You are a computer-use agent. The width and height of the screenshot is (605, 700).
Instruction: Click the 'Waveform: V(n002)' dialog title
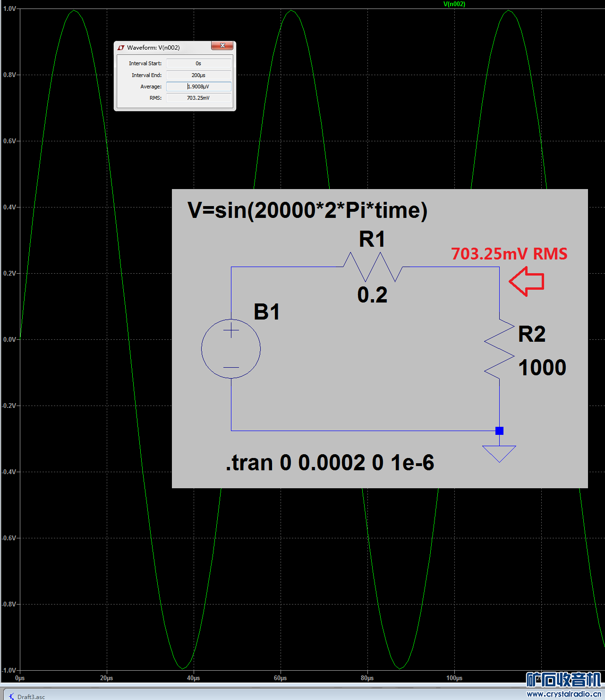pyautogui.click(x=153, y=48)
